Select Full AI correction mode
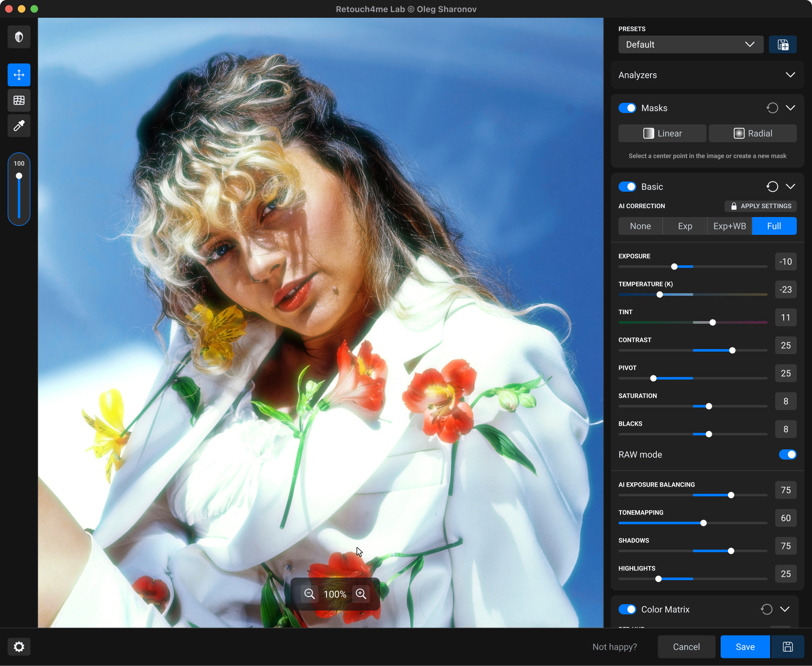Screen dimensions: 812x666 [774, 226]
